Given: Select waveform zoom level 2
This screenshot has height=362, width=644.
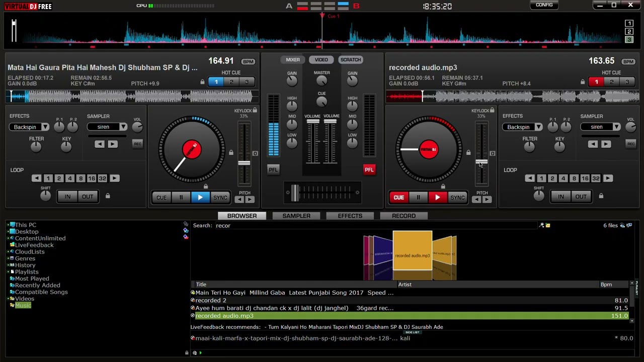Looking at the screenshot, I should [x=629, y=32].
